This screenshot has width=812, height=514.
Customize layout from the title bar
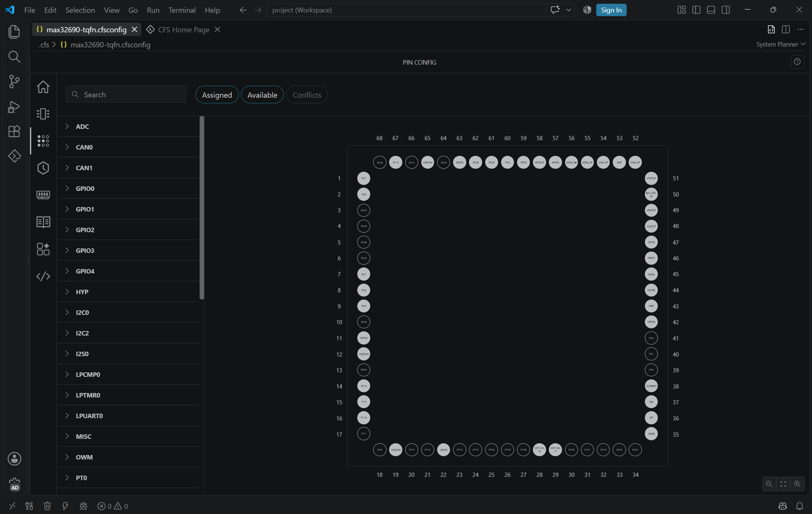[682, 10]
